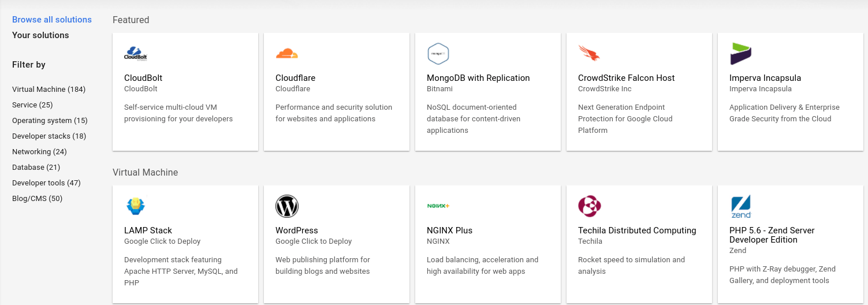
Task: Click the WordPress logo icon
Action: click(287, 206)
